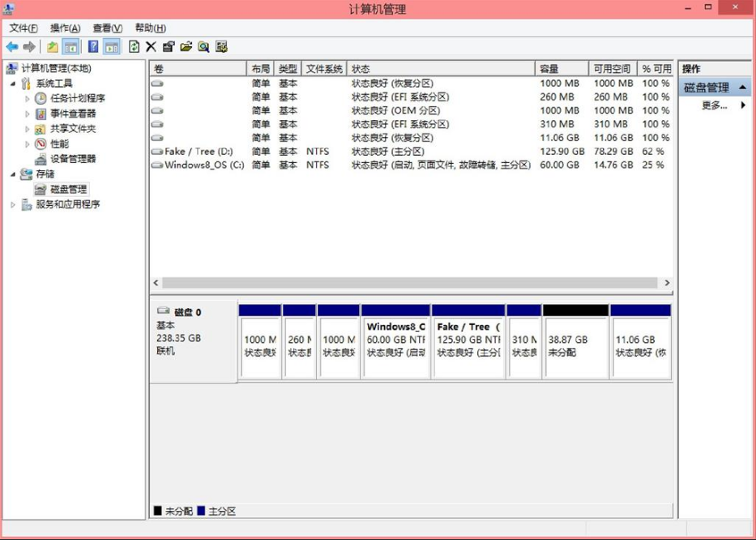The image size is (756, 540).
Task: Toggle the action pane show/hide toolbar button
Action: (x=112, y=47)
